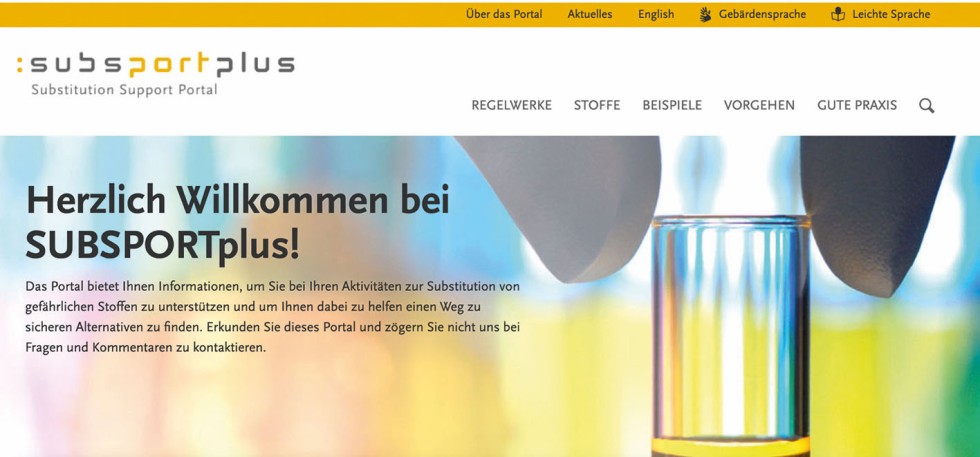
Task: Switch the site language to English
Action: [656, 14]
